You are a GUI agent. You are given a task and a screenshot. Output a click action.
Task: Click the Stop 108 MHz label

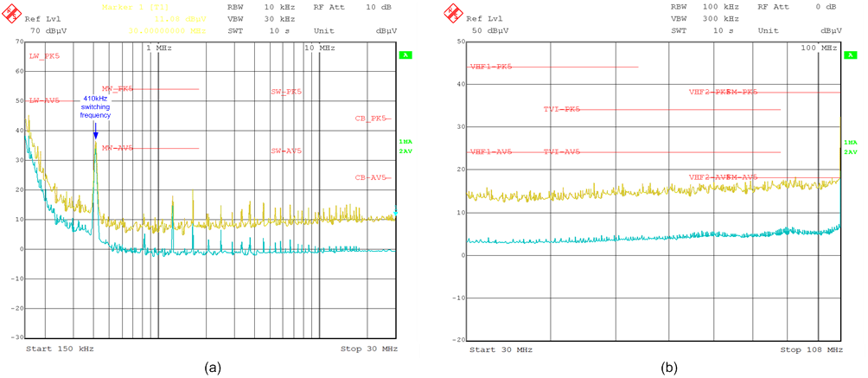(x=811, y=349)
